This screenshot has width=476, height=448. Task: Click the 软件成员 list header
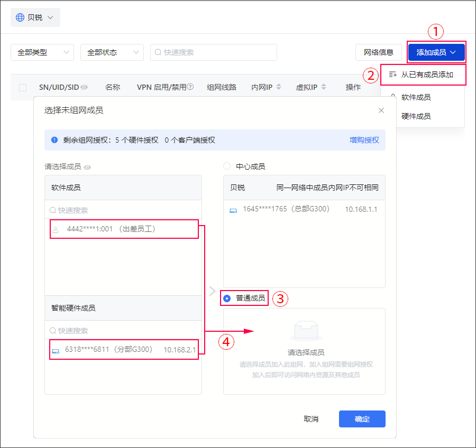123,188
